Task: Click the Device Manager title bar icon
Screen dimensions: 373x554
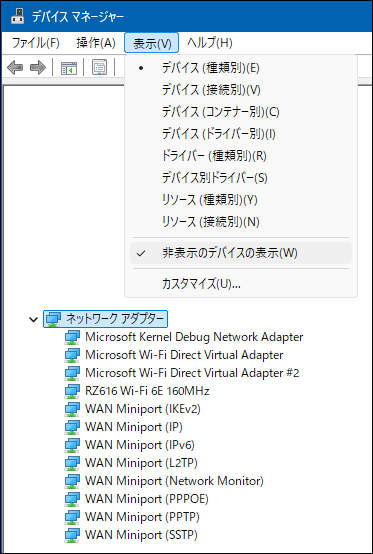Action: pos(18,16)
